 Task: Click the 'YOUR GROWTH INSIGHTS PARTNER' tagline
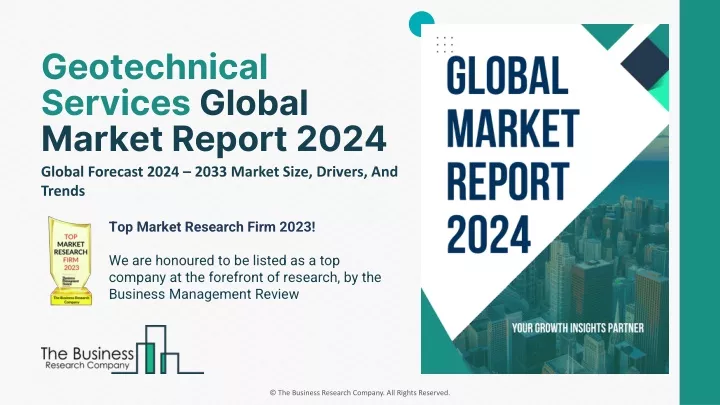[x=578, y=328]
